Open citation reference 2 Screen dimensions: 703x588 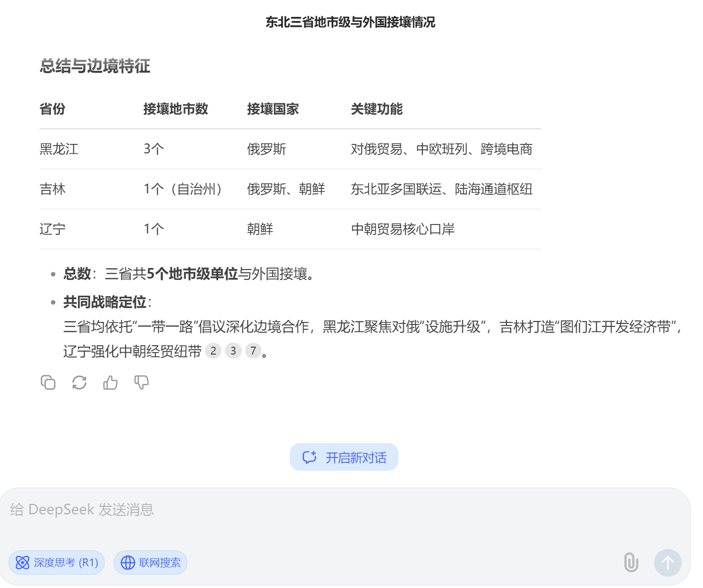213,351
